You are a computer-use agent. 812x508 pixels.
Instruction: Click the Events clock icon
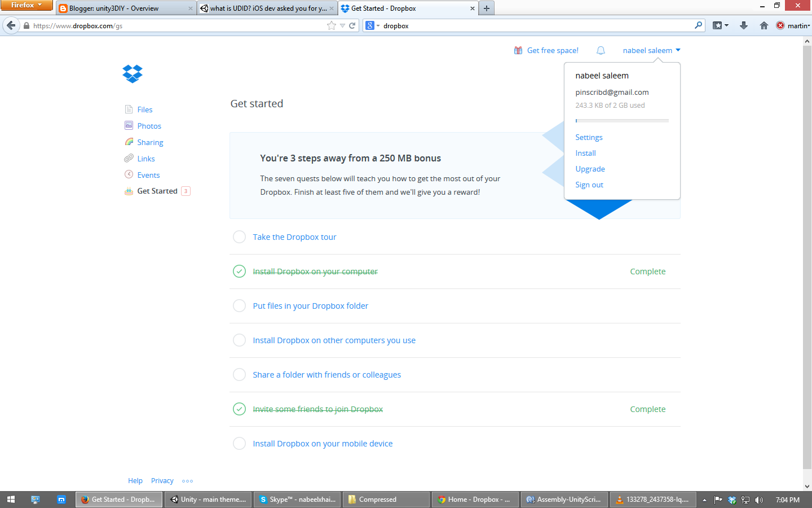(x=129, y=174)
